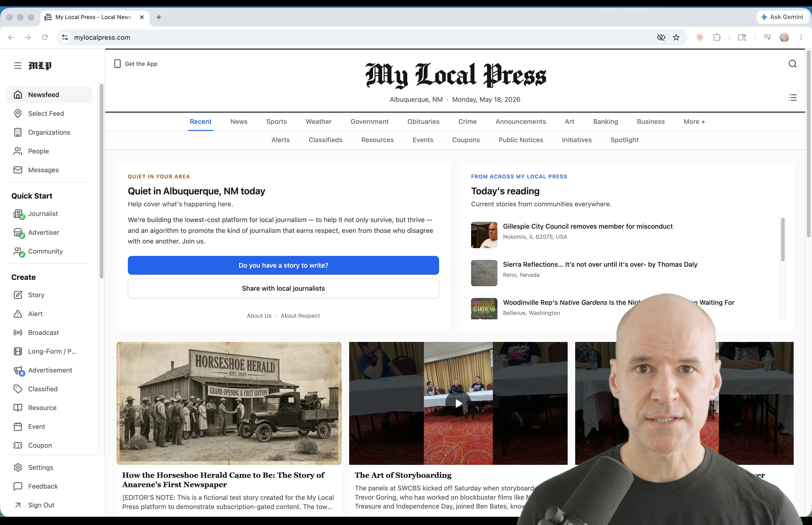This screenshot has height=525, width=812.
Task: Create a new Resource
Action: [49, 408]
